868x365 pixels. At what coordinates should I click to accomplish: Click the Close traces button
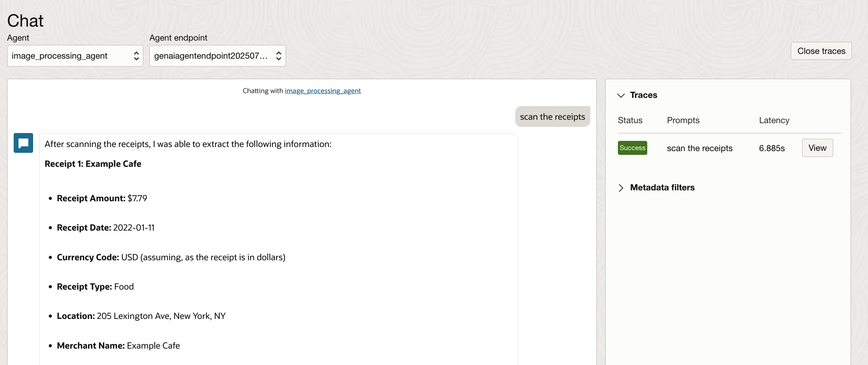[821, 51]
